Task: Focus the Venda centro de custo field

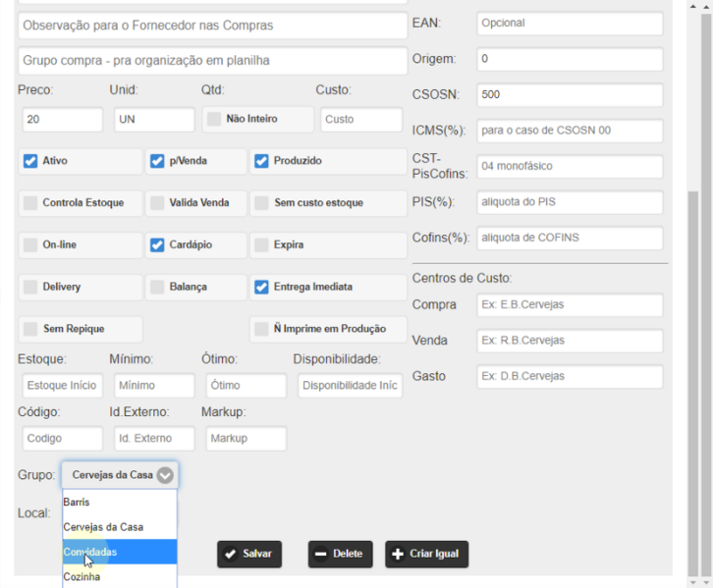Action: [570, 341]
